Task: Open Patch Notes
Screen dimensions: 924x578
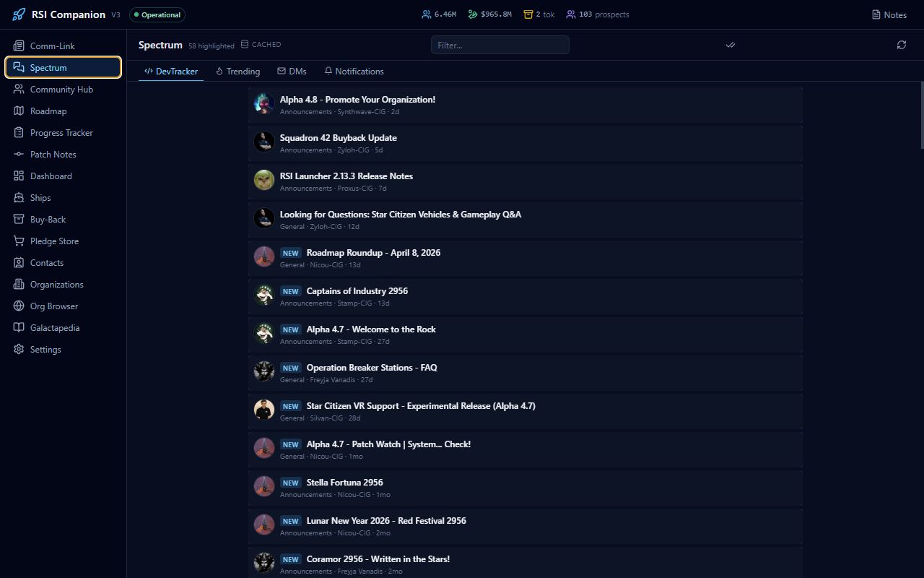Action: point(63,155)
